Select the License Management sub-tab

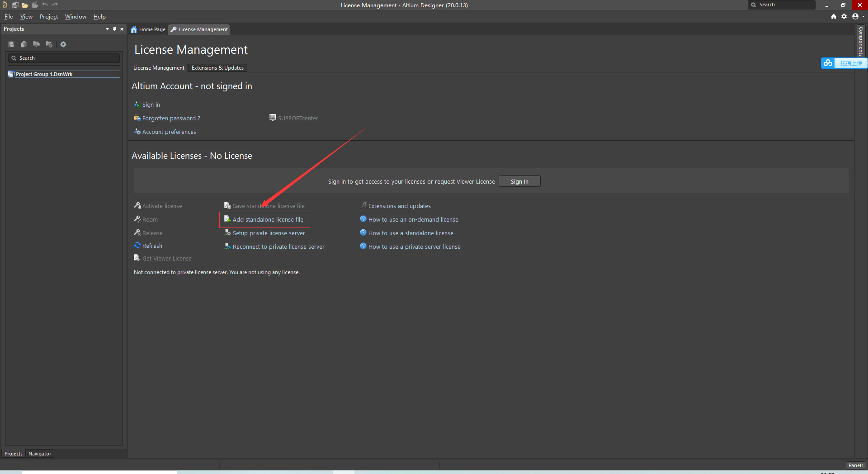click(x=159, y=68)
